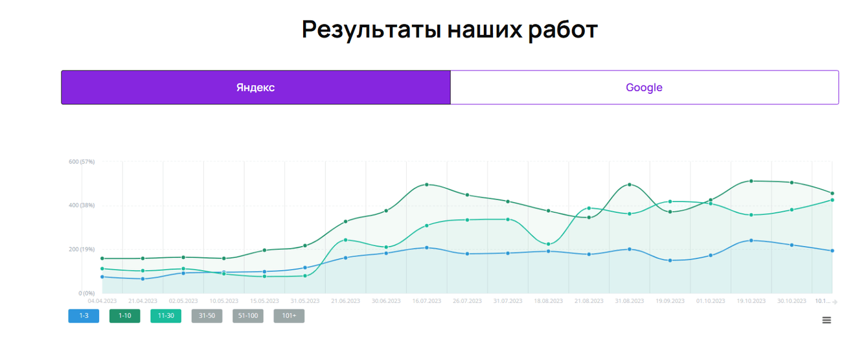The height and width of the screenshot is (349, 868).
Task: Click the 1-10 data point at 31.08.2023
Action: click(x=630, y=185)
